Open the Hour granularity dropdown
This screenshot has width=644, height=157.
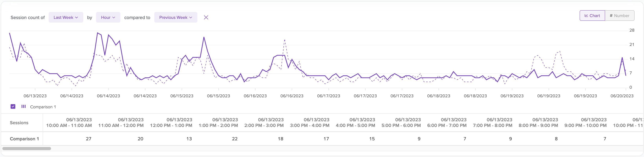click(108, 17)
